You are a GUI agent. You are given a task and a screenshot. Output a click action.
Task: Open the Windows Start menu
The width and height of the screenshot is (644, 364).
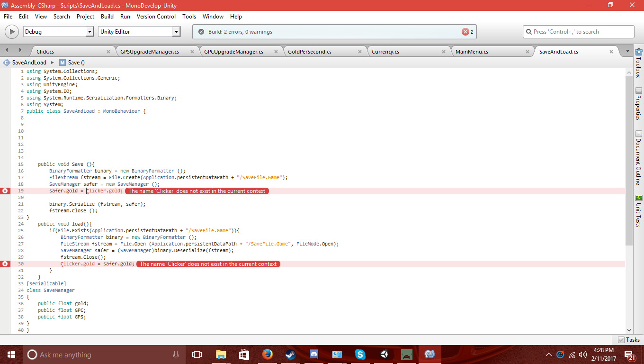tap(11, 355)
